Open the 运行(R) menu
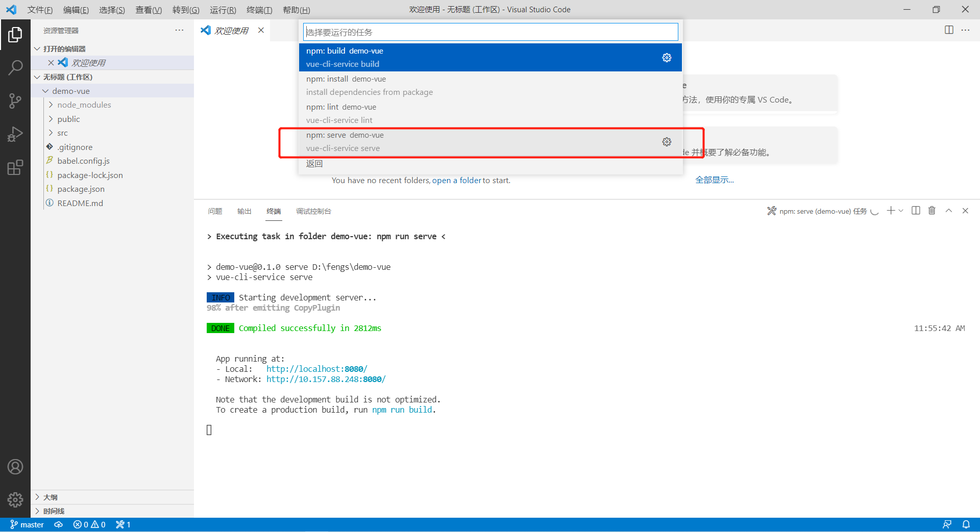The image size is (980, 532). [223, 10]
